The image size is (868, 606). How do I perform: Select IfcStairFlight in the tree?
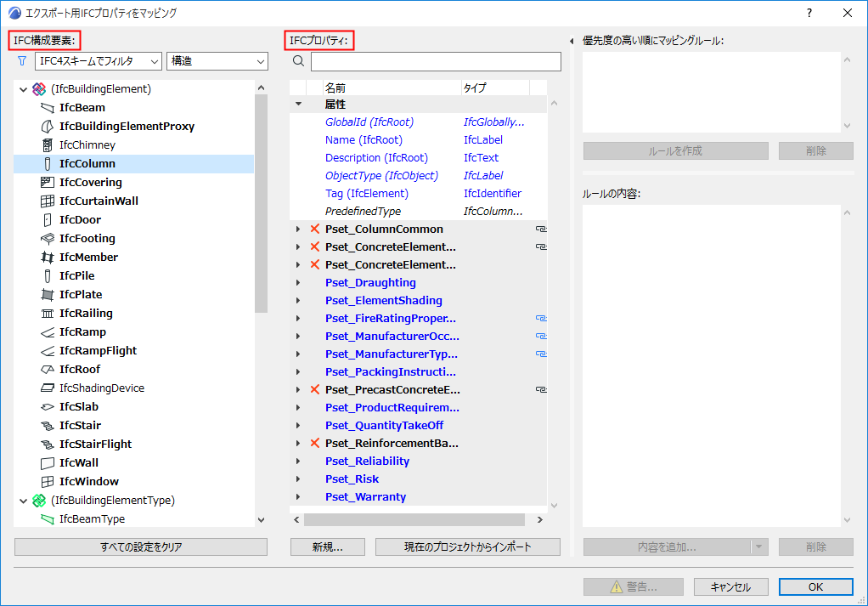[x=96, y=445]
